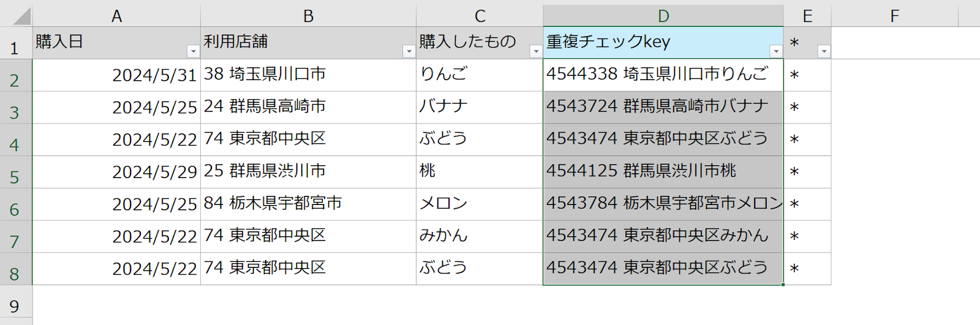The height and width of the screenshot is (325, 980).
Task: Select row 4 header
Action: coord(15,140)
